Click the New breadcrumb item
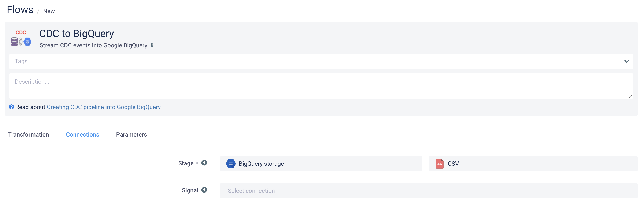 pyautogui.click(x=49, y=11)
